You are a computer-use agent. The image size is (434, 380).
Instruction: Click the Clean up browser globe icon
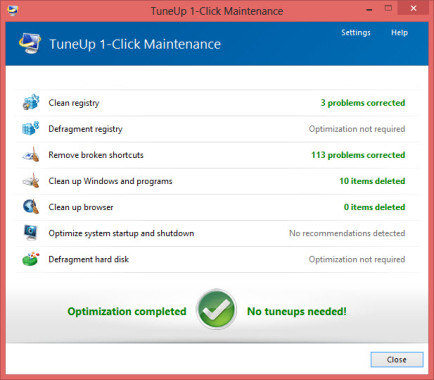(31, 207)
